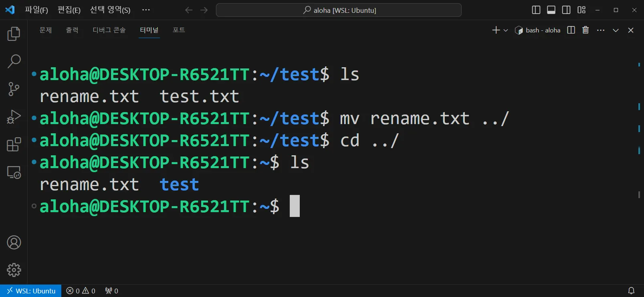Kill terminal with trash icon
644x297 pixels.
(x=585, y=30)
